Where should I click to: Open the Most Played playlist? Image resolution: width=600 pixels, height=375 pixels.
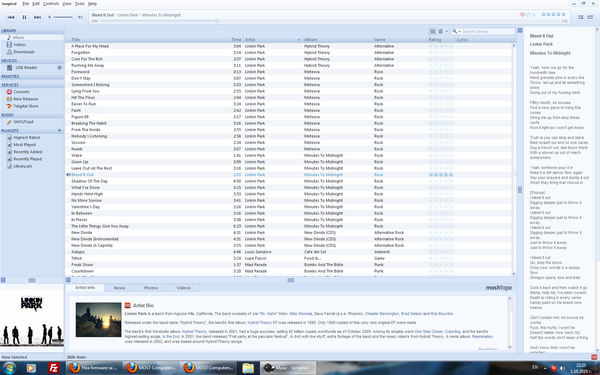(x=32, y=145)
